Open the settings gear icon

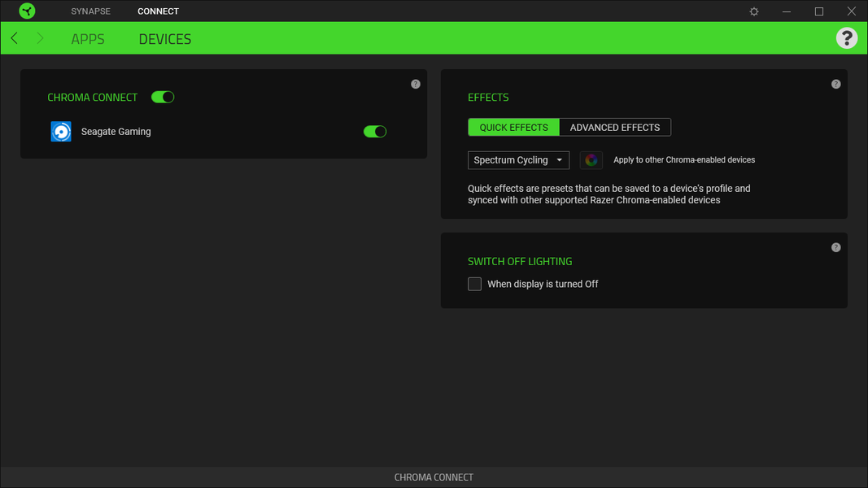coord(754,11)
